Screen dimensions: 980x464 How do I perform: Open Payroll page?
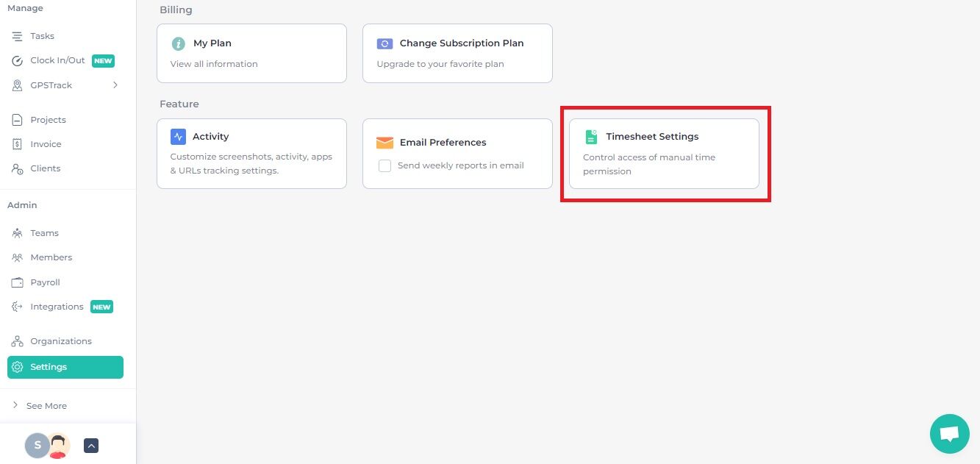pyautogui.click(x=45, y=282)
